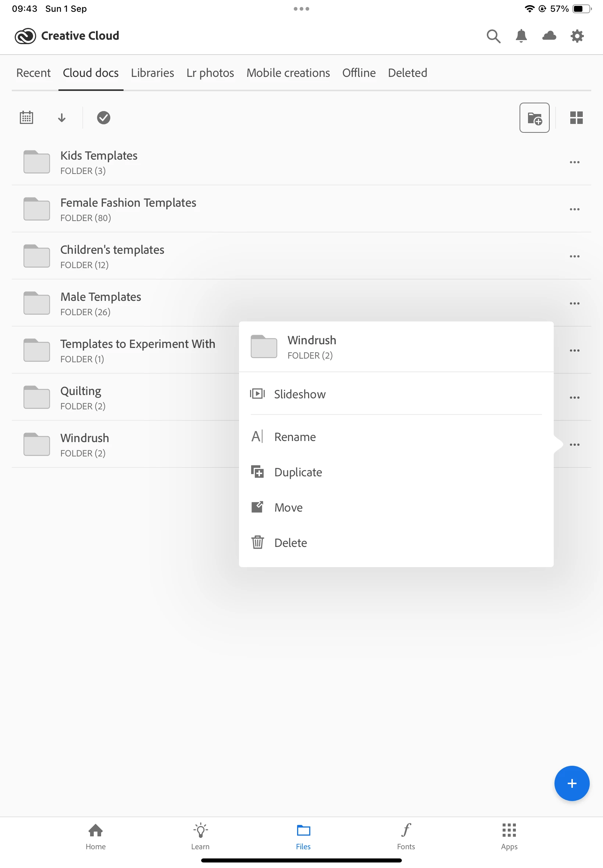Tap the ellipsis for Windrush row

click(574, 444)
